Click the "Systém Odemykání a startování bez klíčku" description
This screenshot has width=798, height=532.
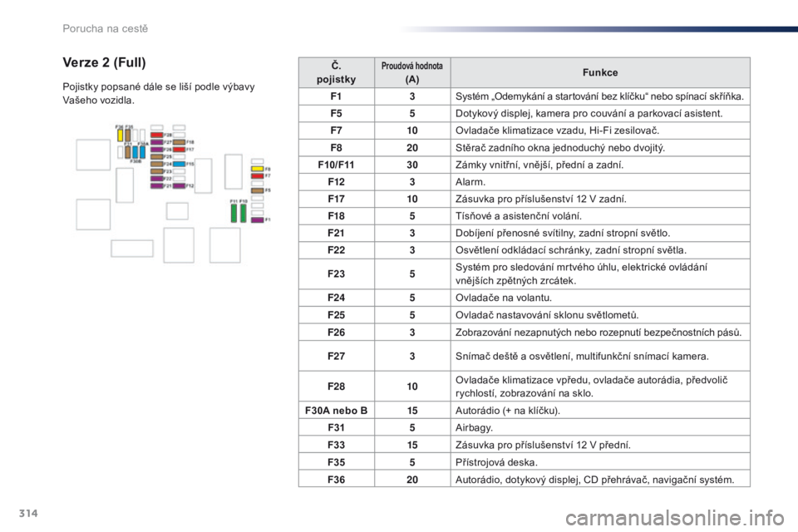(x=599, y=96)
